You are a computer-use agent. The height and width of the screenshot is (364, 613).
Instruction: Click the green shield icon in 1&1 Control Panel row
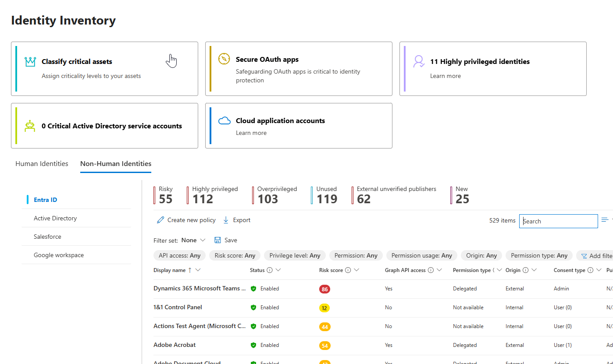[253, 307]
